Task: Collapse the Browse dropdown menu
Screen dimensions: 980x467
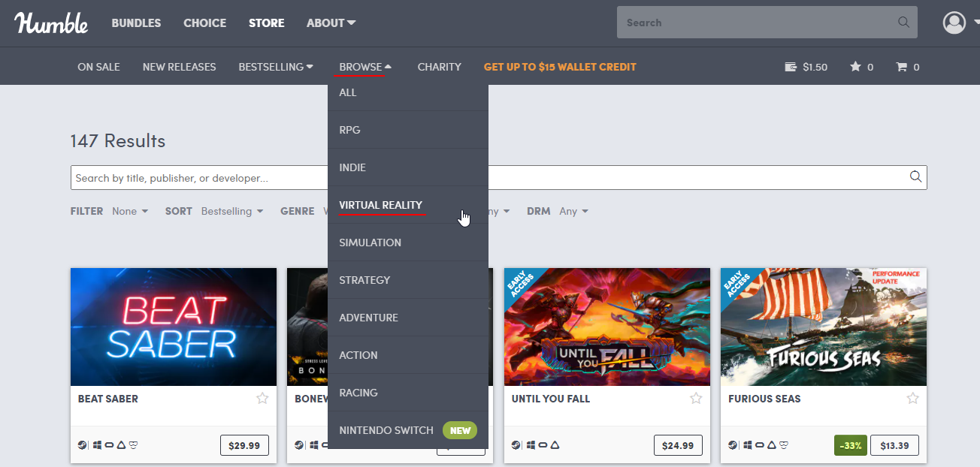Action: point(365,67)
